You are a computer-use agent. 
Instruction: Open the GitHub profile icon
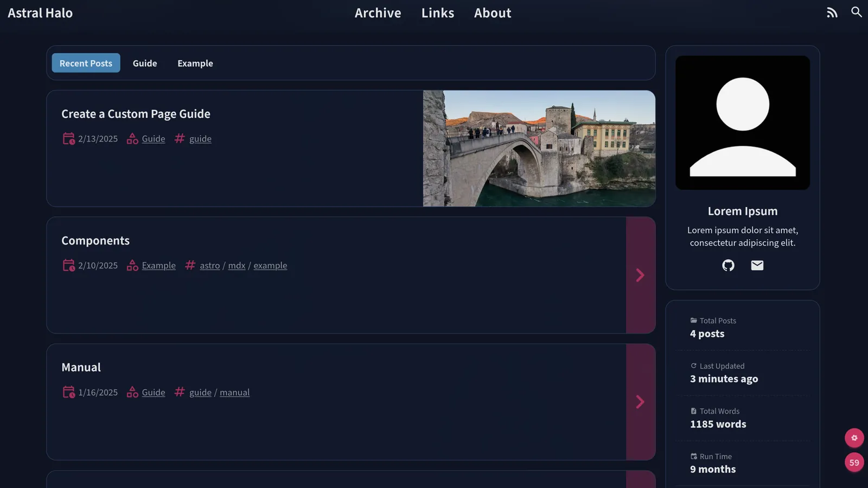728,265
